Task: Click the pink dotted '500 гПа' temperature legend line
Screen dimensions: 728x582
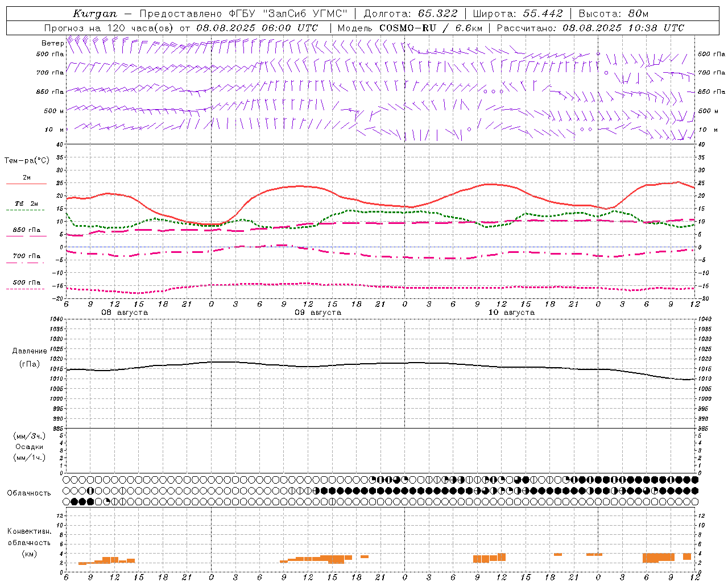Action: click(x=25, y=289)
